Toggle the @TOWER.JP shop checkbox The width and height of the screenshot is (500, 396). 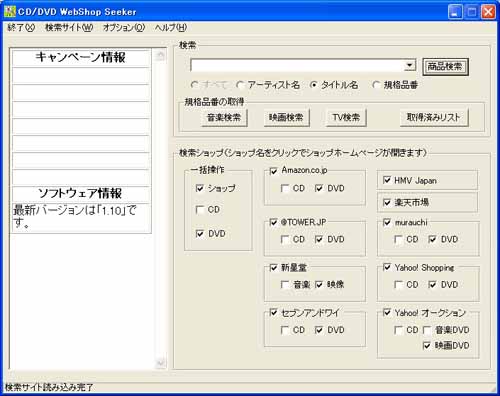[x=273, y=222]
